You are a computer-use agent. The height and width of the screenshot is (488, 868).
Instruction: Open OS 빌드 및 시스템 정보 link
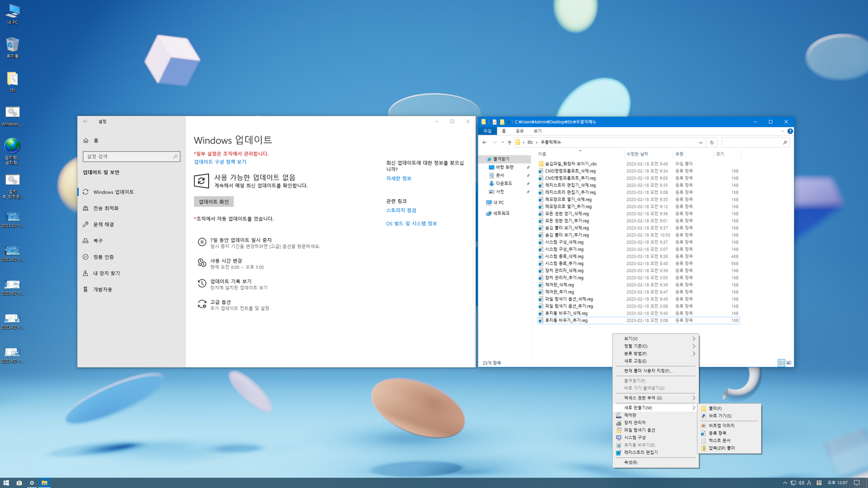click(x=412, y=223)
